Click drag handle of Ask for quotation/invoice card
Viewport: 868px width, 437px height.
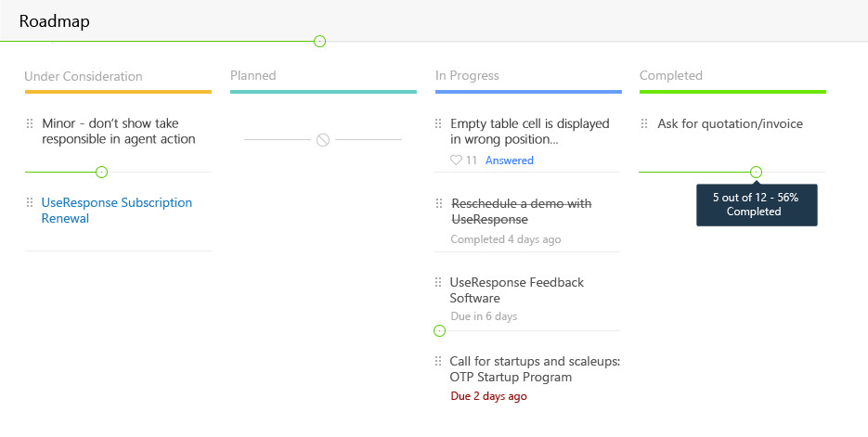644,123
